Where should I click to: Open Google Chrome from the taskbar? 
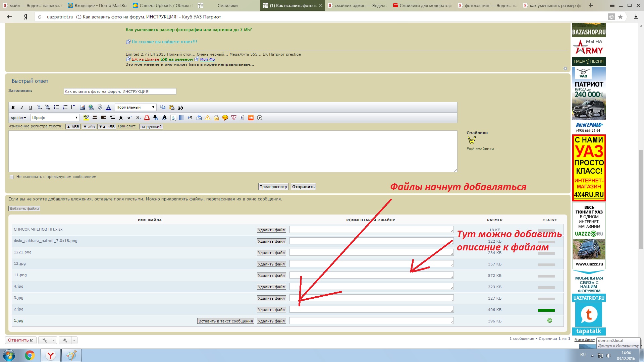click(30, 355)
